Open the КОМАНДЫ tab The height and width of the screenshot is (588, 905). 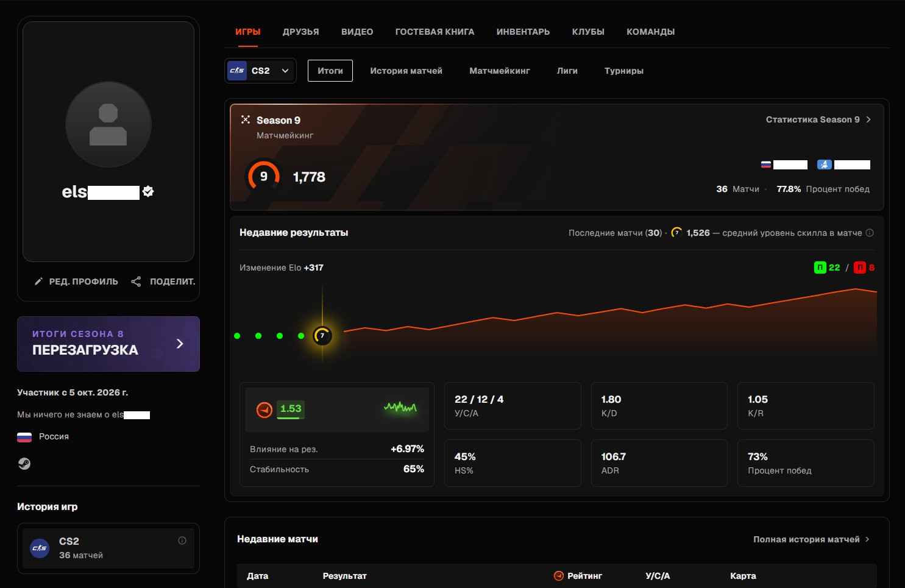[x=651, y=32]
